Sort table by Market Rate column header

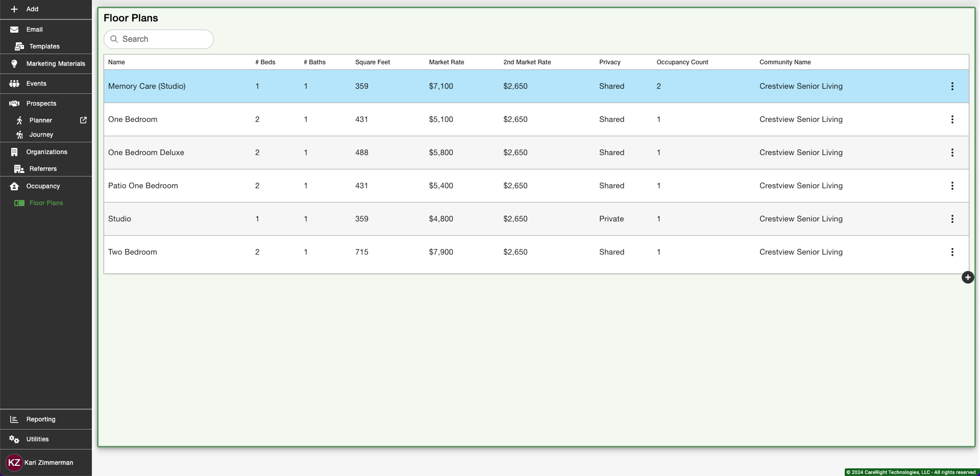click(x=446, y=62)
